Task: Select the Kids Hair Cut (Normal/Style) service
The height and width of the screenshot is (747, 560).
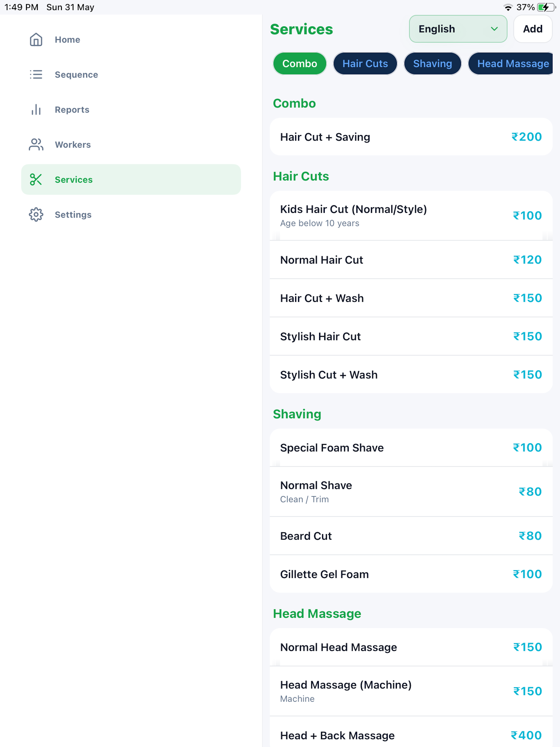Action: coord(411,216)
